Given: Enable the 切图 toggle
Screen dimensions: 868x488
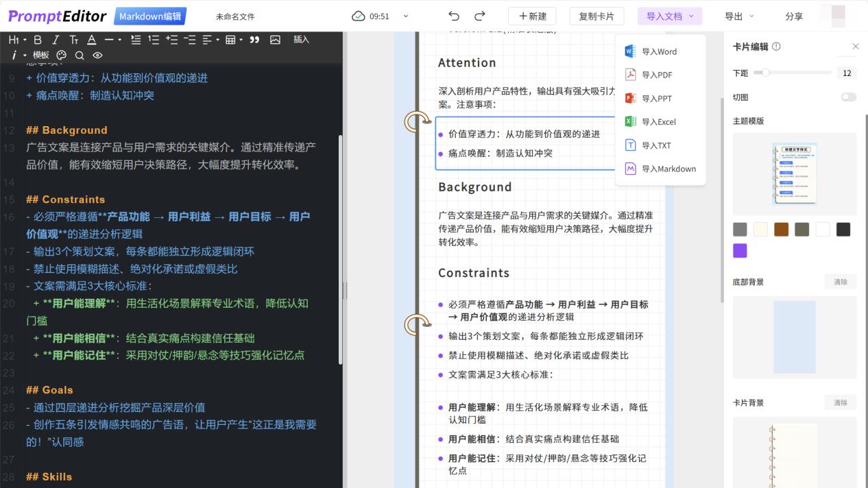Looking at the screenshot, I should [x=849, y=97].
